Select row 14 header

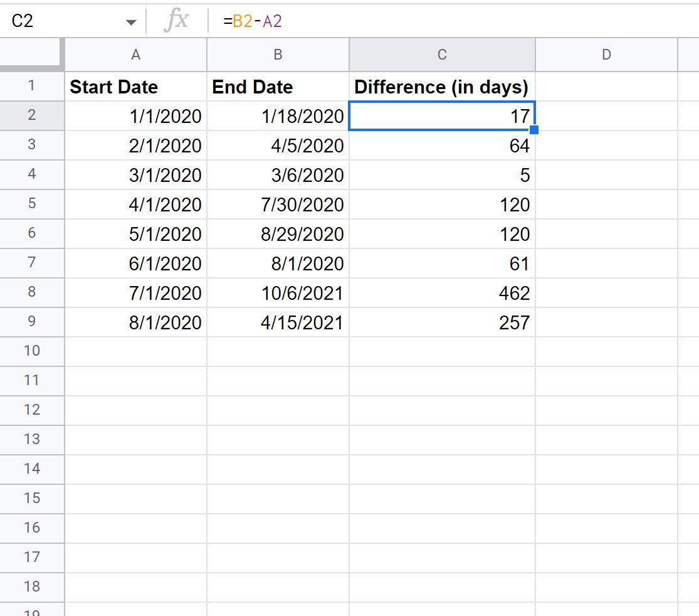pos(31,469)
